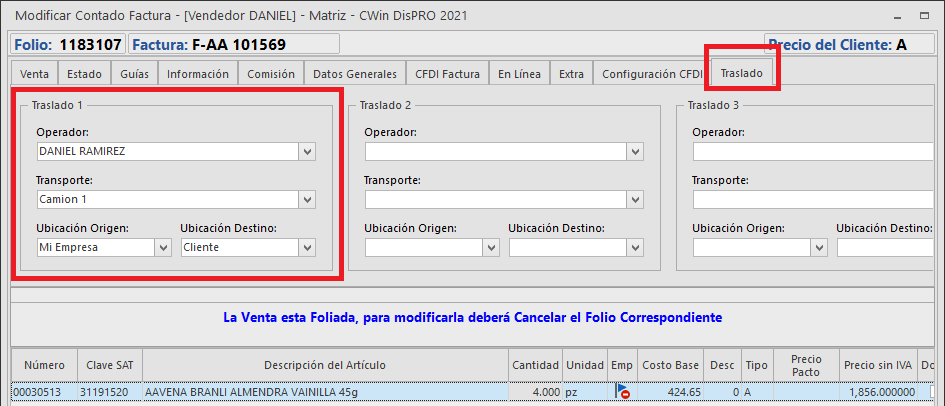
Task: Open Traslado 3 Ubicación Origen dropdown
Action: [x=819, y=247]
